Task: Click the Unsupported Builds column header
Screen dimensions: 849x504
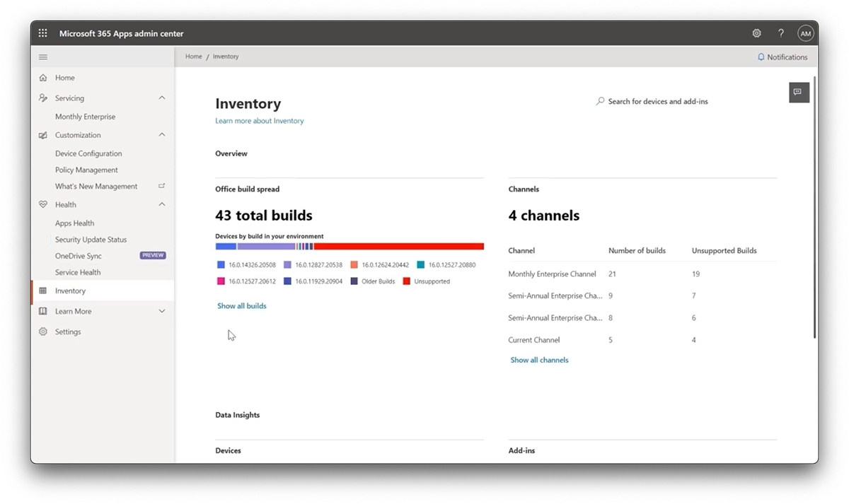Action: point(724,250)
